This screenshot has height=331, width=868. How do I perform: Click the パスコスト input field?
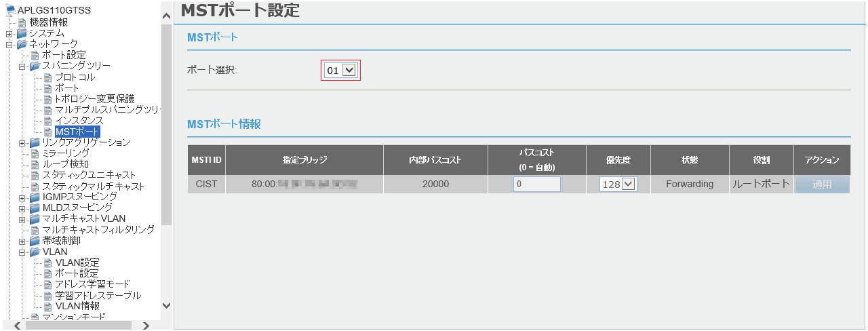click(x=536, y=184)
